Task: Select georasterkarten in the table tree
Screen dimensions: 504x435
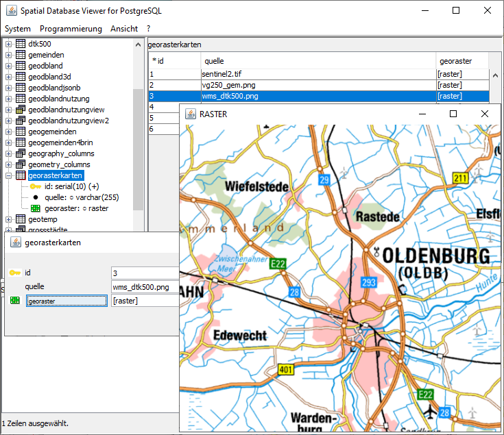Action: 55,175
